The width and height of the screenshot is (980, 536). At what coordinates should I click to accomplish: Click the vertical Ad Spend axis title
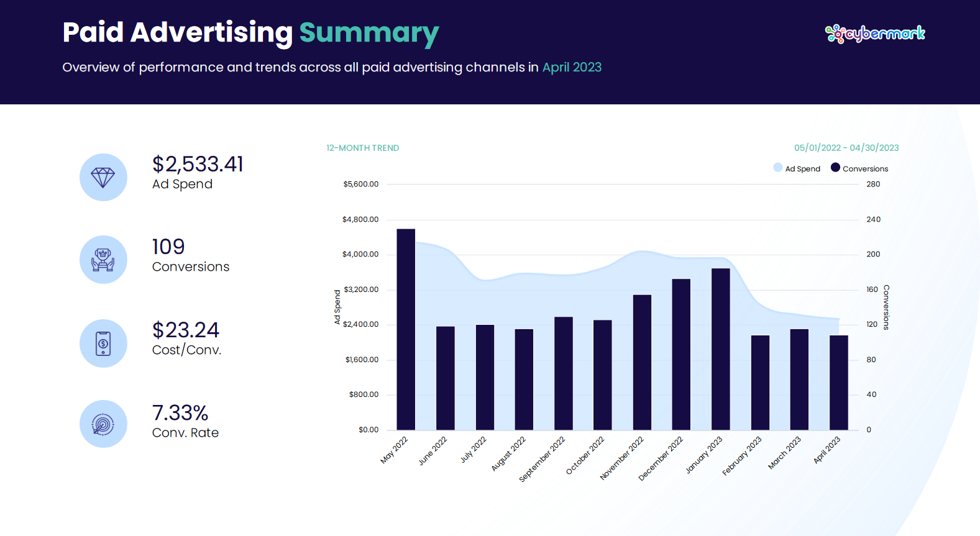(x=337, y=307)
